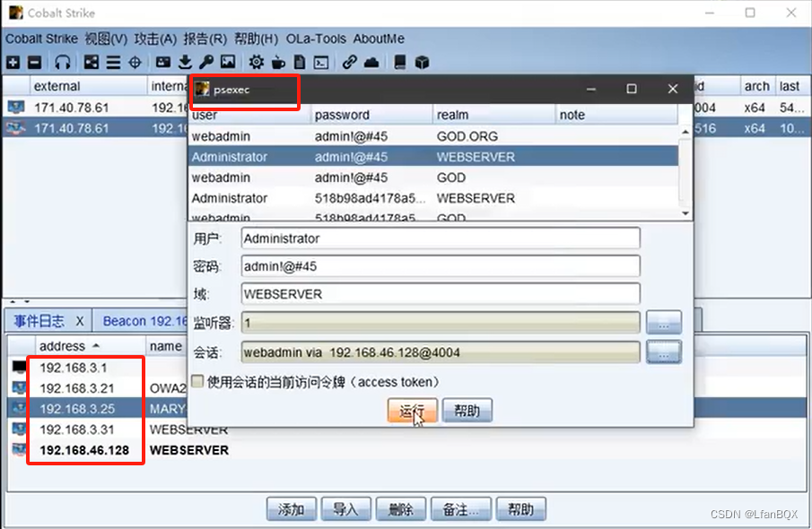Viewport: 812px width, 529px height.
Task: Click the connect (plus) toolbar icon
Action: 13,63
